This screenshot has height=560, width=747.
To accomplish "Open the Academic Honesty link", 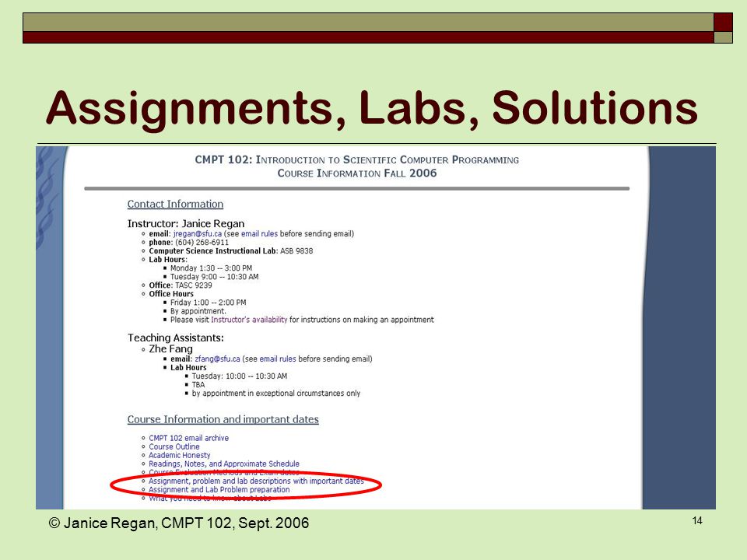I will [179, 455].
